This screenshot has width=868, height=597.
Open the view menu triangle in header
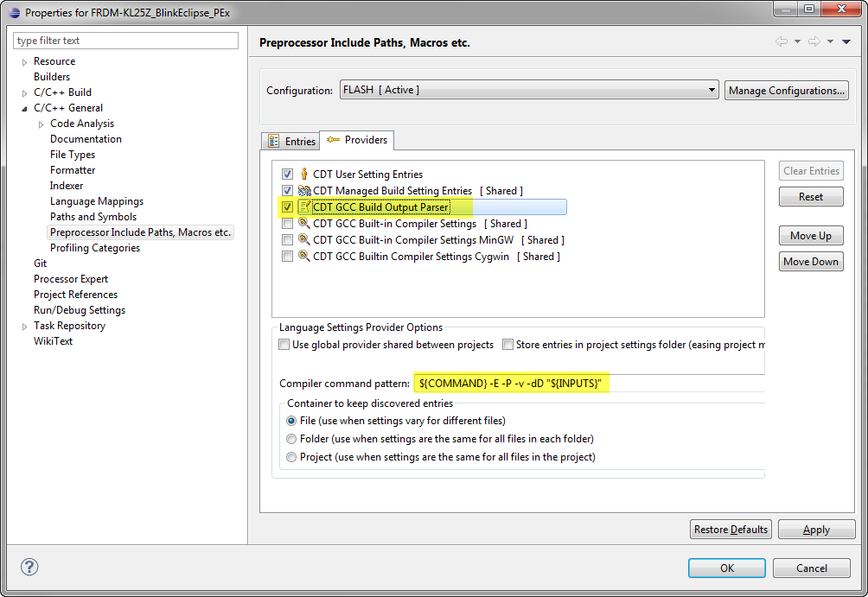tap(846, 42)
